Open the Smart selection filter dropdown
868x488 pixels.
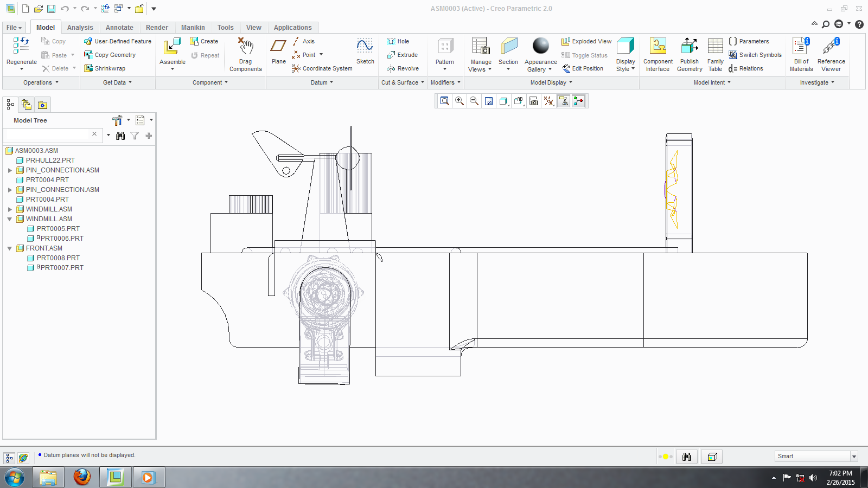[x=854, y=457]
